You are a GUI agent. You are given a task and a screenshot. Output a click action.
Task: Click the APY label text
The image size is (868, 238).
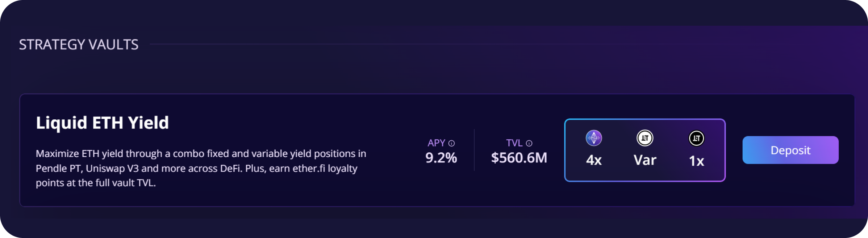coord(436,143)
